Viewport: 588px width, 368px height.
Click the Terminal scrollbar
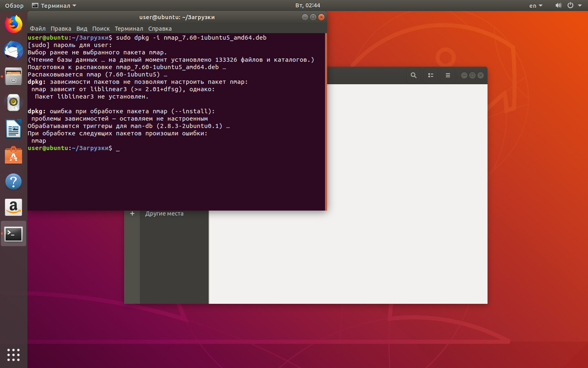pyautogui.click(x=326, y=122)
